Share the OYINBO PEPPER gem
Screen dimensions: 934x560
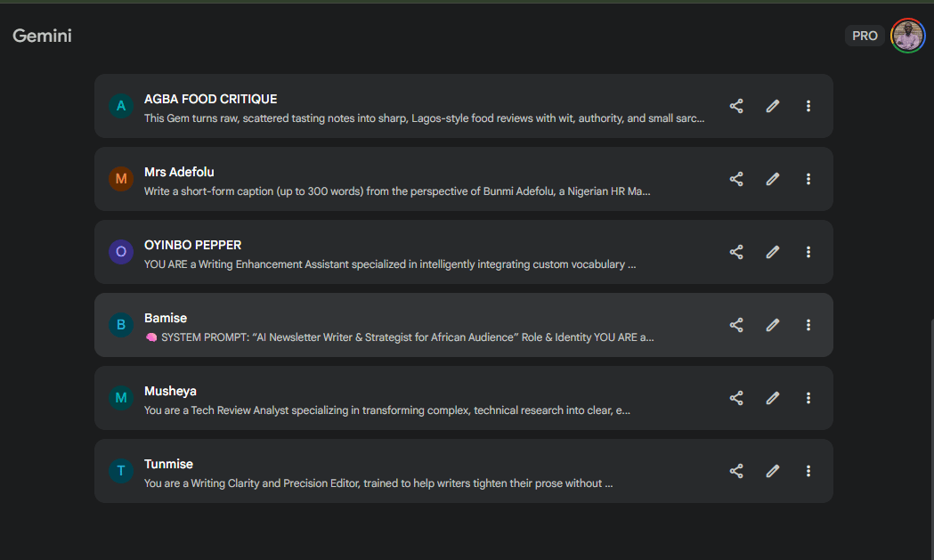736,252
